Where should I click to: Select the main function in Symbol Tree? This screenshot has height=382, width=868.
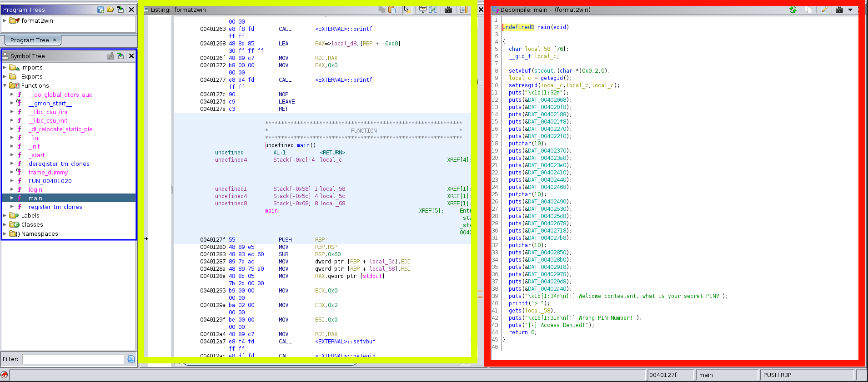(35, 198)
